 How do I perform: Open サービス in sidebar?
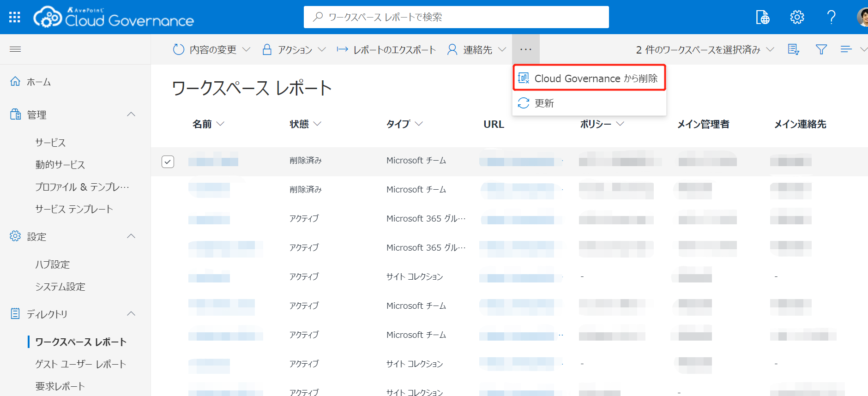51,143
